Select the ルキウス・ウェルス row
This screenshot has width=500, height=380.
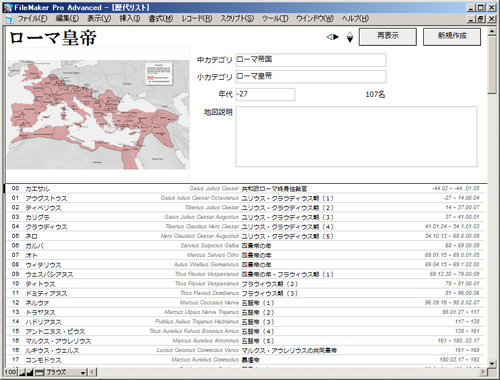246,350
